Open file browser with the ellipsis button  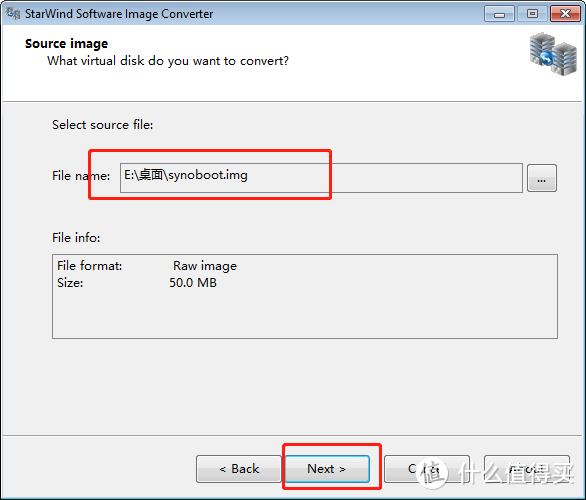542,178
